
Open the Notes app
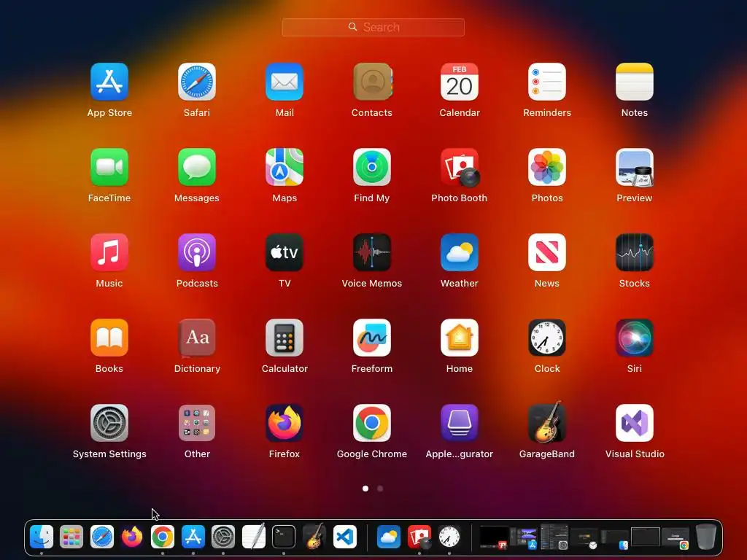(635, 82)
